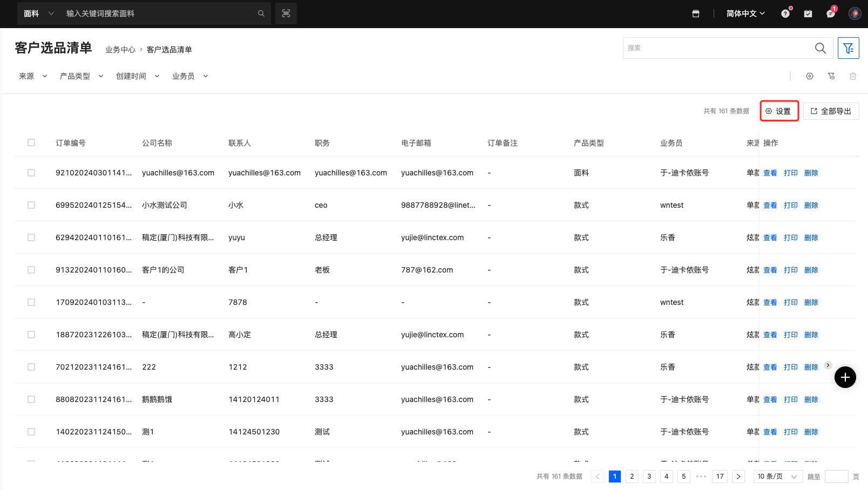Image resolution: width=868 pixels, height=490 pixels.
Task: Click the blue filter funnel button
Action: click(848, 48)
